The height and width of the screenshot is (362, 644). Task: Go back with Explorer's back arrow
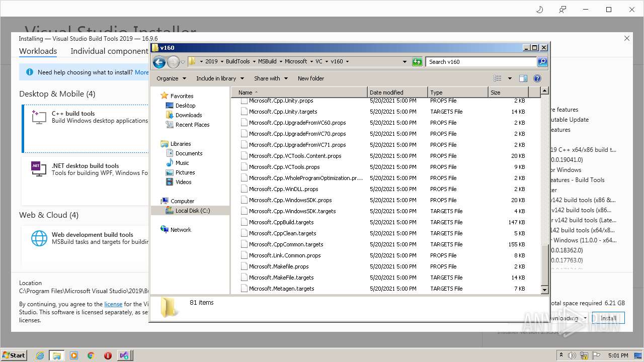click(159, 62)
